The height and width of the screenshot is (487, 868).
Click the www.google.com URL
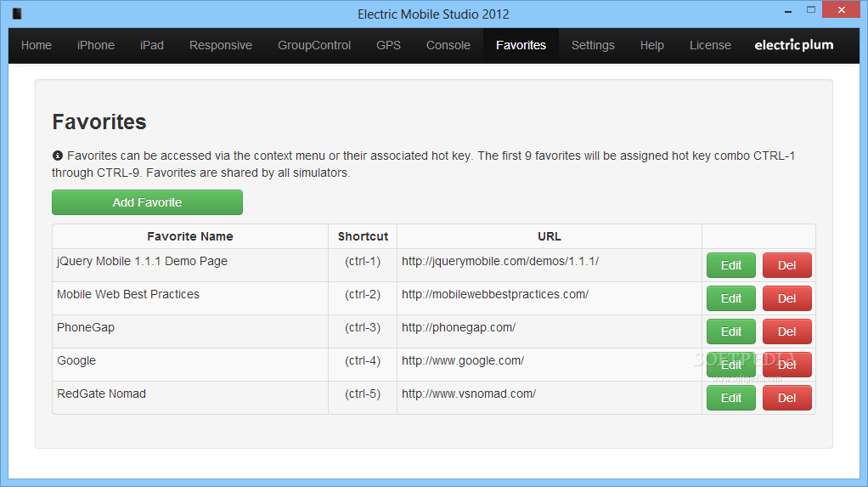(463, 360)
